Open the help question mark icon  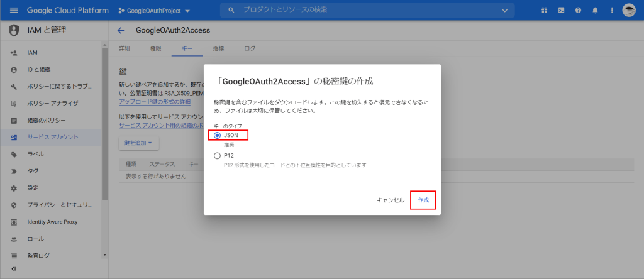tap(579, 10)
